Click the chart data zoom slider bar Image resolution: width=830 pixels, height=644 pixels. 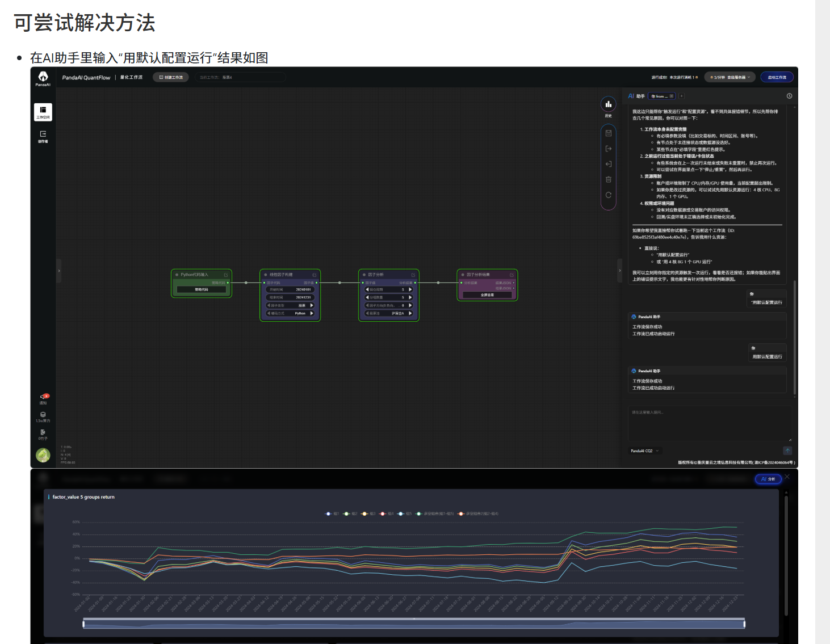pos(414,624)
